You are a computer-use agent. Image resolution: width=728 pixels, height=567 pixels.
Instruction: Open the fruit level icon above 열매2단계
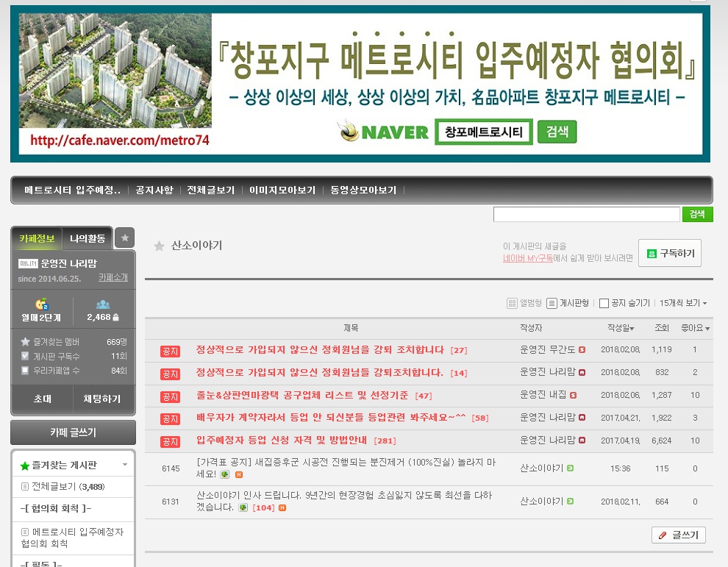point(42,304)
